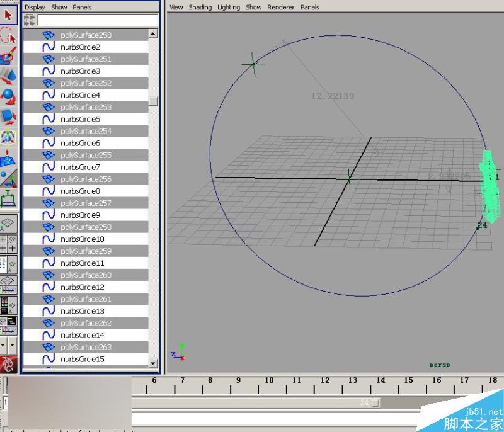Open the viewport Shading menu

click(200, 7)
